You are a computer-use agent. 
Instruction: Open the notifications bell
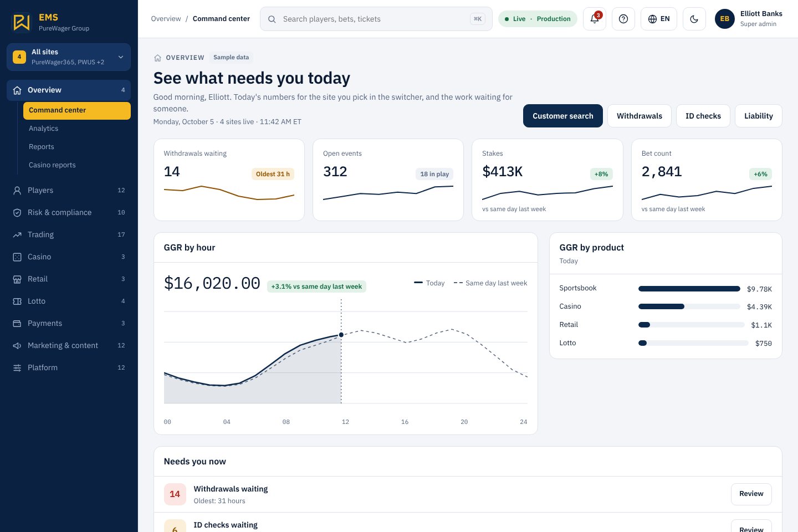tap(595, 19)
